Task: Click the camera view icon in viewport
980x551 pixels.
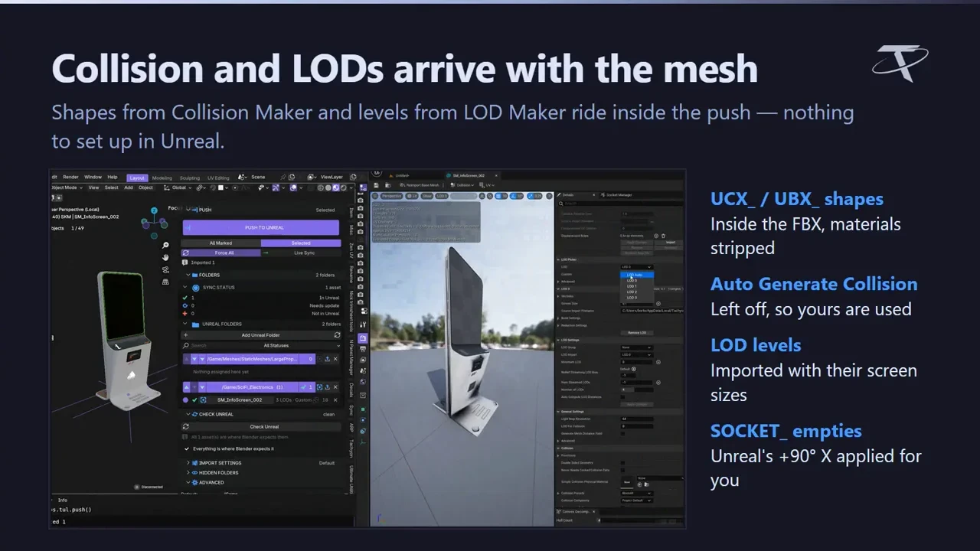Action: click(165, 269)
